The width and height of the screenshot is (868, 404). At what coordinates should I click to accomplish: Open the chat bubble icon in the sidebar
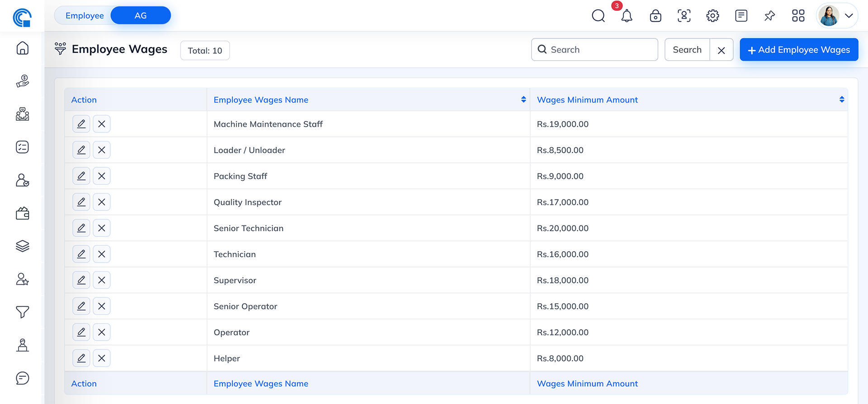pos(22,378)
